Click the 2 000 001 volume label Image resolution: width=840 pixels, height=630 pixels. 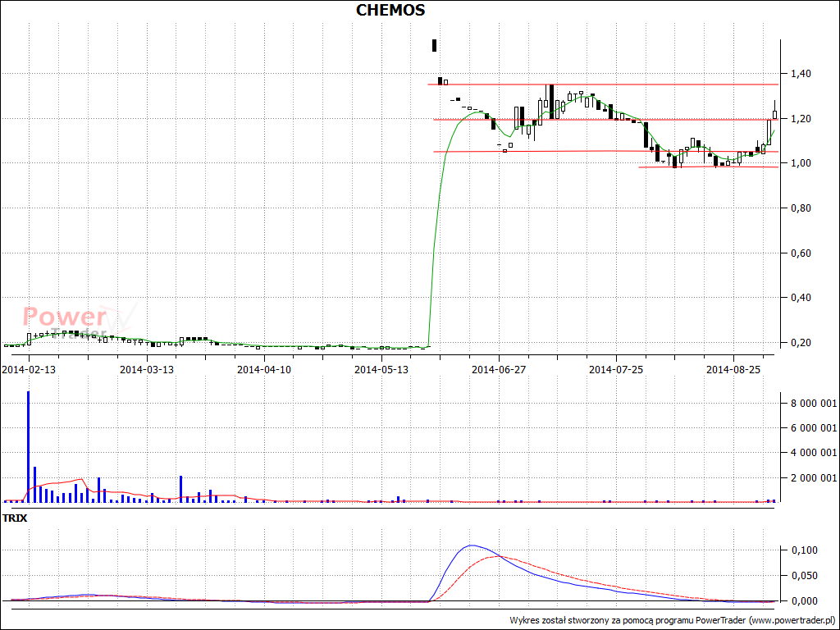click(x=813, y=477)
